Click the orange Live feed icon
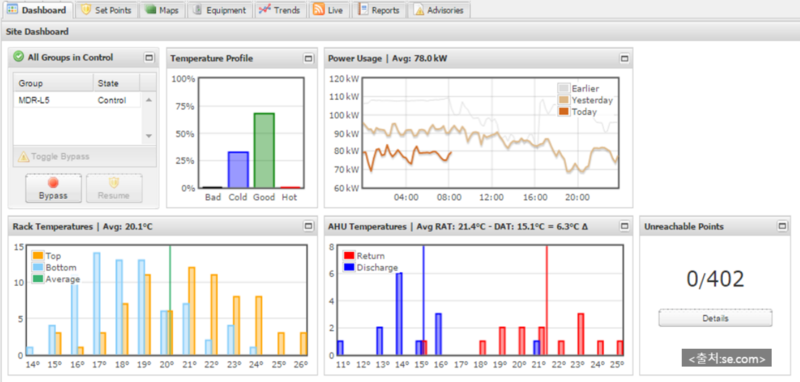 point(318,10)
